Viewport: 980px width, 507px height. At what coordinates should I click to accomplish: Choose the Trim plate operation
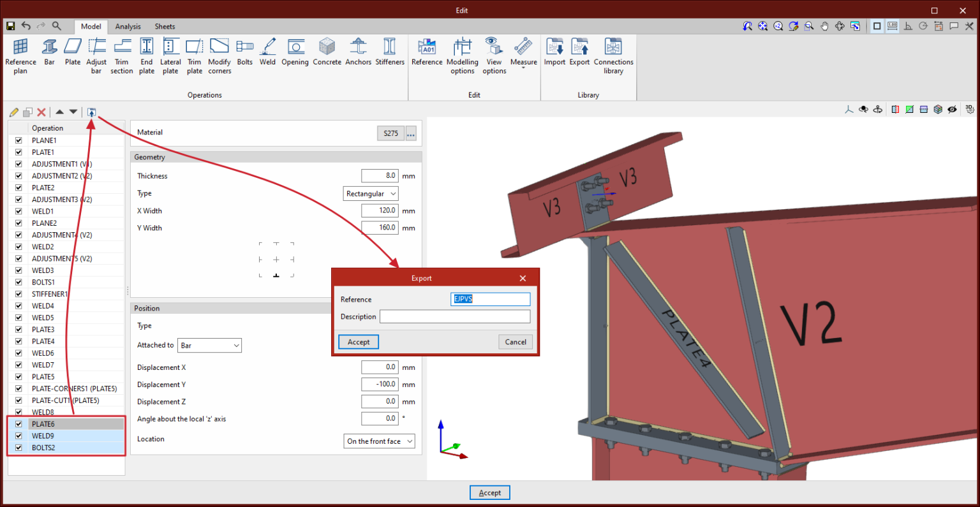tap(195, 56)
